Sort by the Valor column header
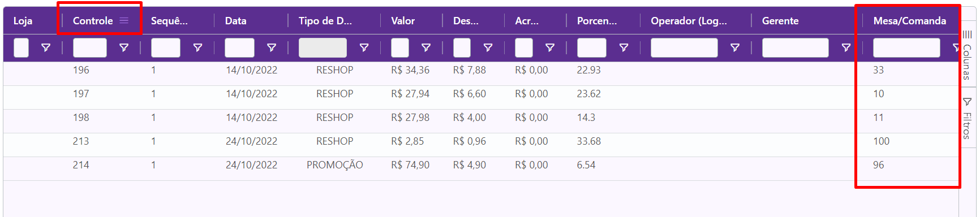980x217 pixels. [x=403, y=21]
